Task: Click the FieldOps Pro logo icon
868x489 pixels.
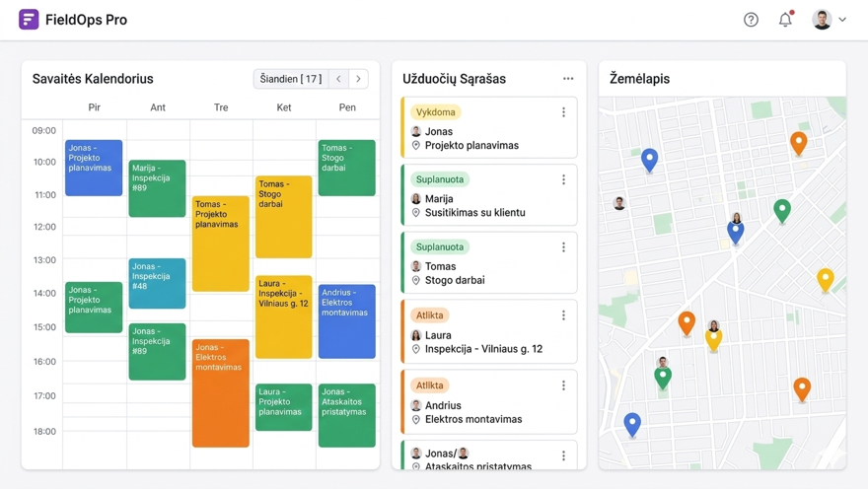Action: click(29, 20)
